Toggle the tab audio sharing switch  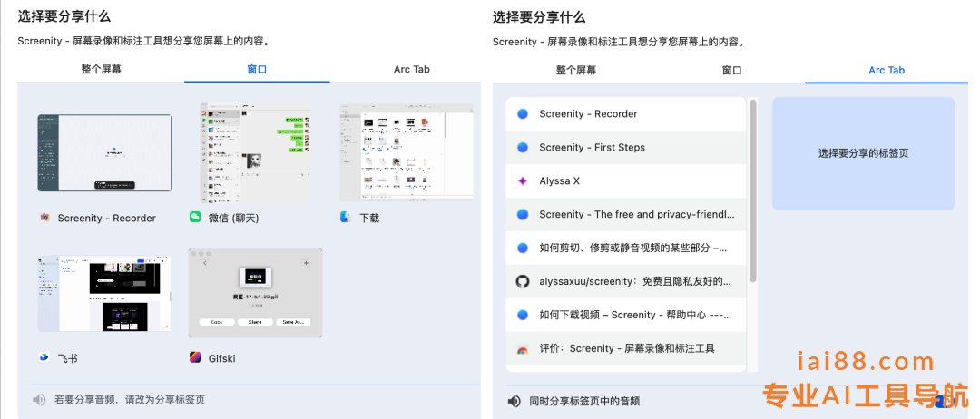pos(940,401)
